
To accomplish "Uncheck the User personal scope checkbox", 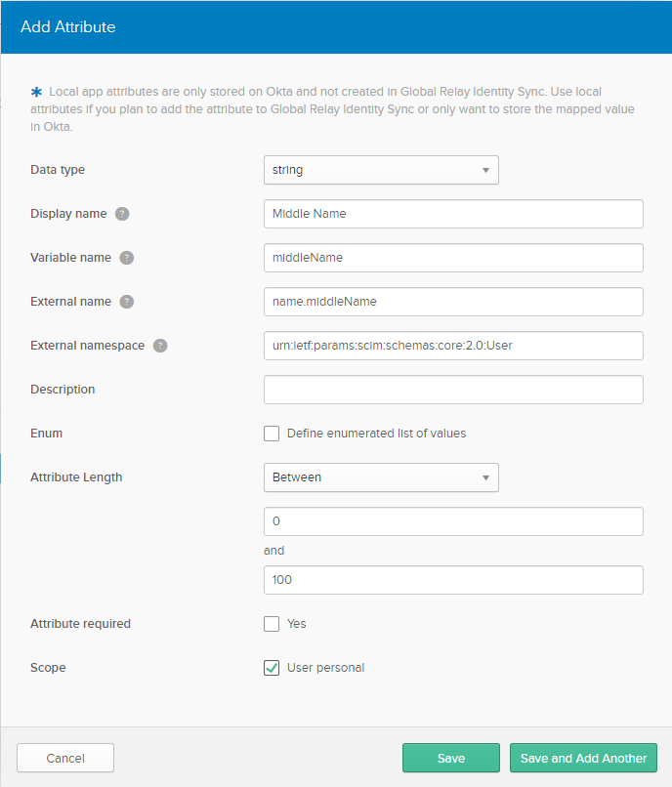I will tap(272, 668).
